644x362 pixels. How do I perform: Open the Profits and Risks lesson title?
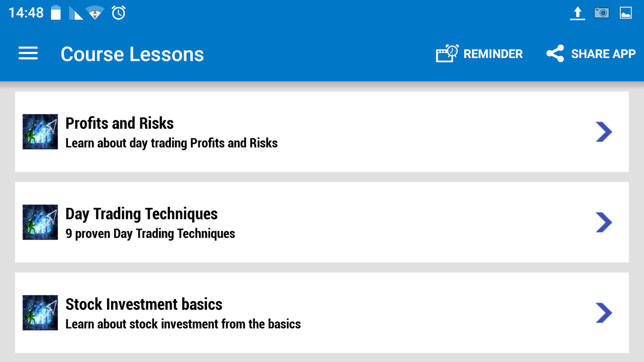[x=120, y=123]
